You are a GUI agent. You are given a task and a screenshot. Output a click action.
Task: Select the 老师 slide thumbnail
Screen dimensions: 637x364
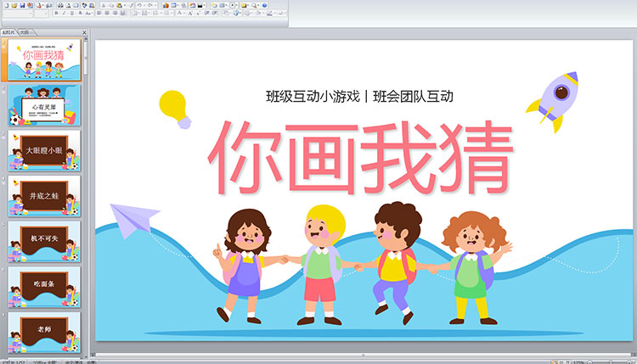pos(44,333)
